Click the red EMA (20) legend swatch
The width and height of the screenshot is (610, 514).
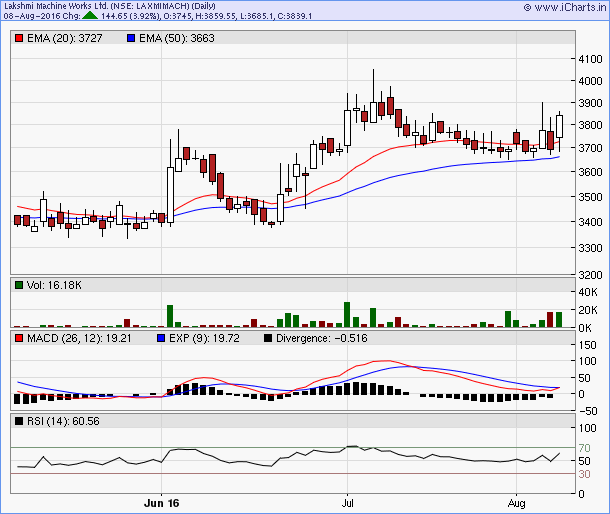click(19, 38)
